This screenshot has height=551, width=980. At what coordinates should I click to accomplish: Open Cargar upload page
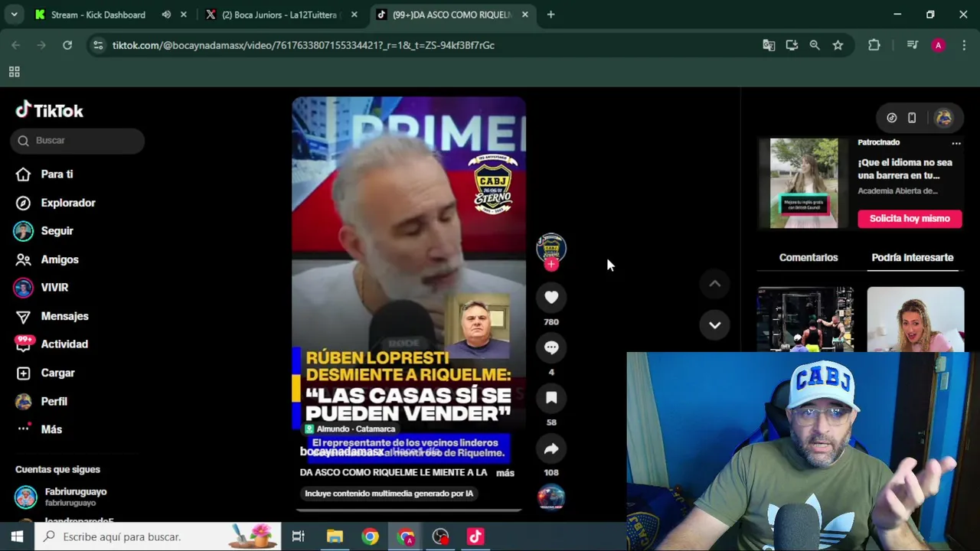coord(57,373)
